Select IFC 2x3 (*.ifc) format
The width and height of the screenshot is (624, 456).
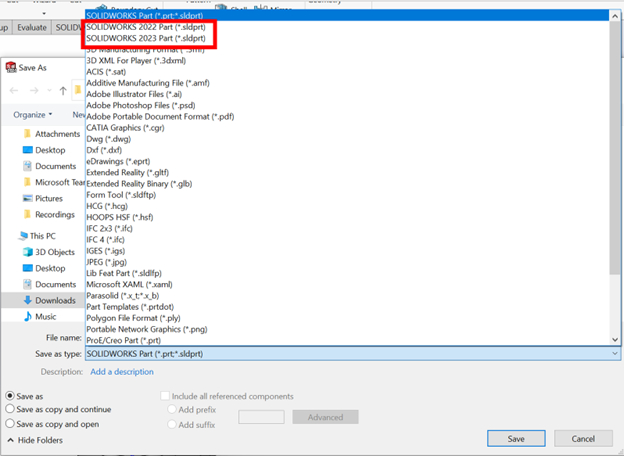tap(347, 228)
